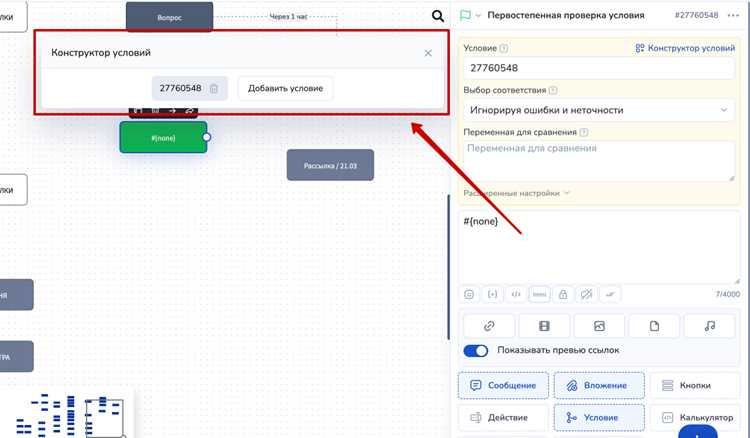Click the node ID #27760548 text
This screenshot has height=438, width=750.
[x=696, y=15]
